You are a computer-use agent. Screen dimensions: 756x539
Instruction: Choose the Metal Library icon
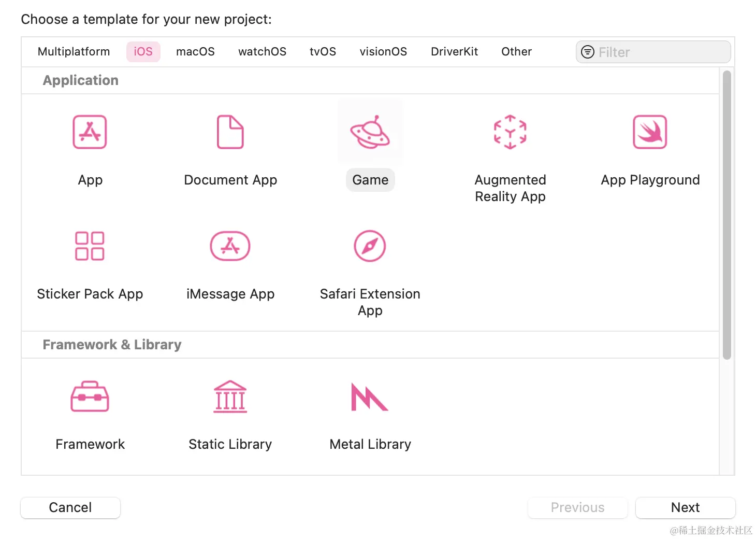pyautogui.click(x=369, y=397)
